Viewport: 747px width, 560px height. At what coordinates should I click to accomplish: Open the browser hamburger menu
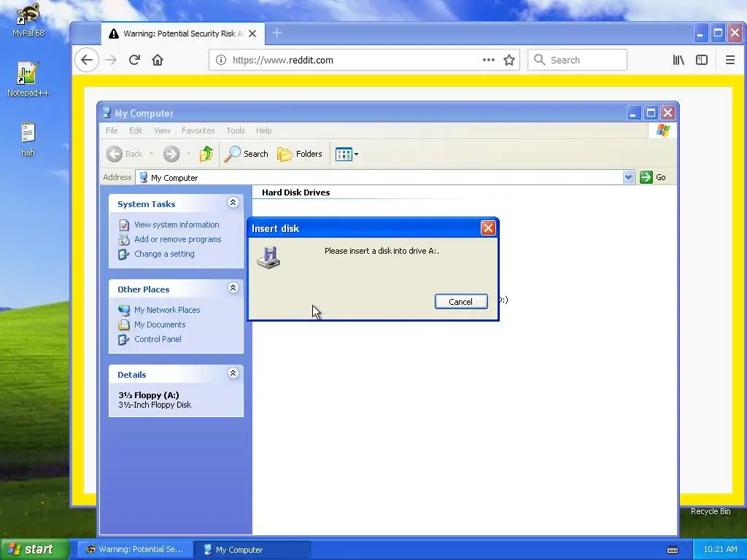tap(729, 60)
